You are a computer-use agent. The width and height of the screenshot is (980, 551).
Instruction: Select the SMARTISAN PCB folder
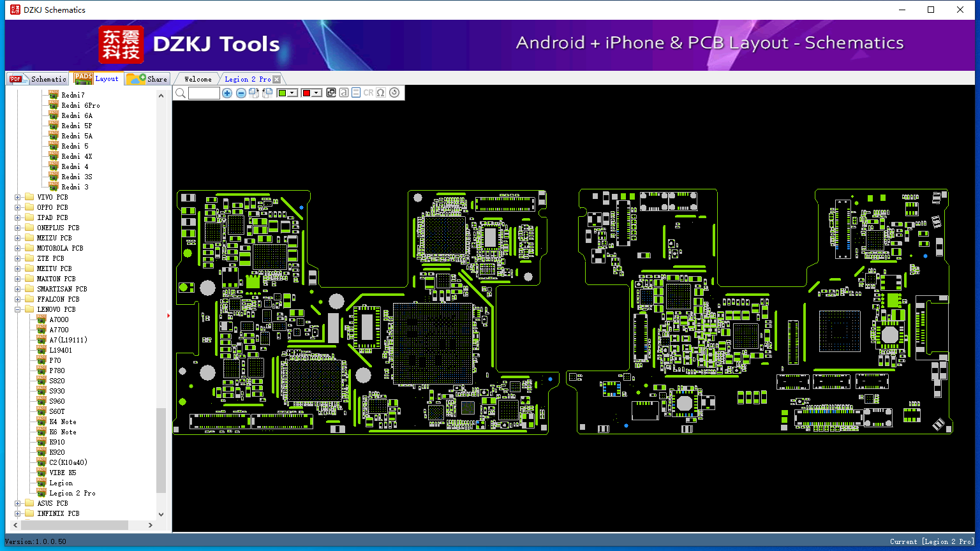point(62,289)
